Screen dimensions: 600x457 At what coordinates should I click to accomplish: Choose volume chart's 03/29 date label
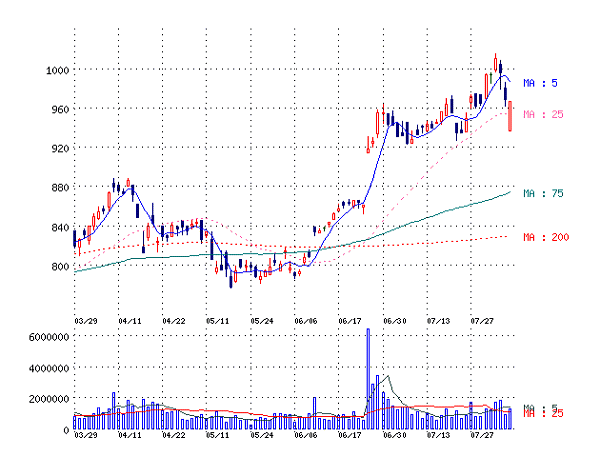(86, 435)
